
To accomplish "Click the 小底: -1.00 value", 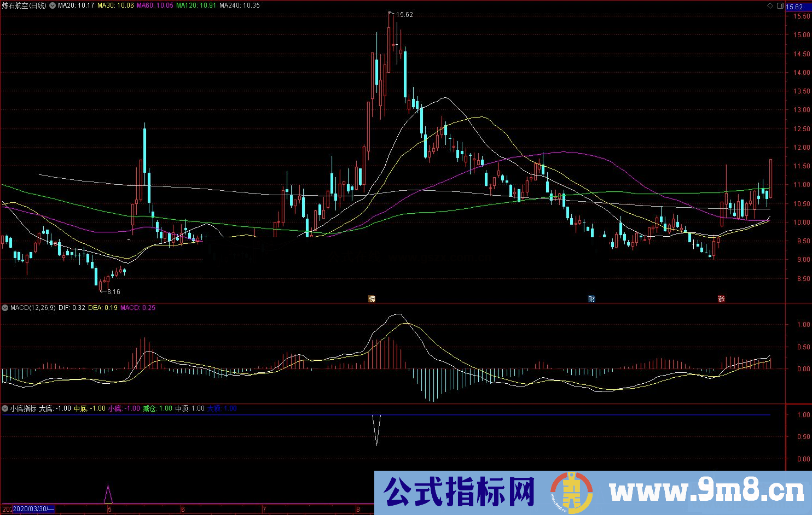I will click(124, 408).
